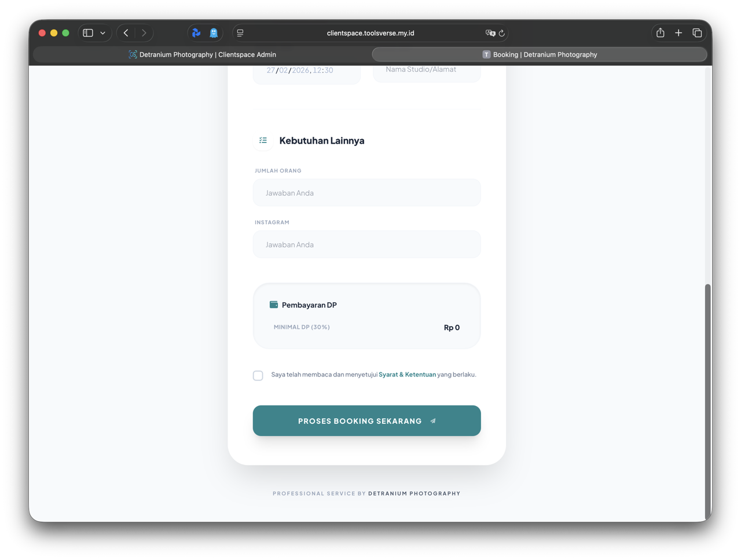
Task: Click the Safari sidebar toggle icon
Action: click(88, 33)
